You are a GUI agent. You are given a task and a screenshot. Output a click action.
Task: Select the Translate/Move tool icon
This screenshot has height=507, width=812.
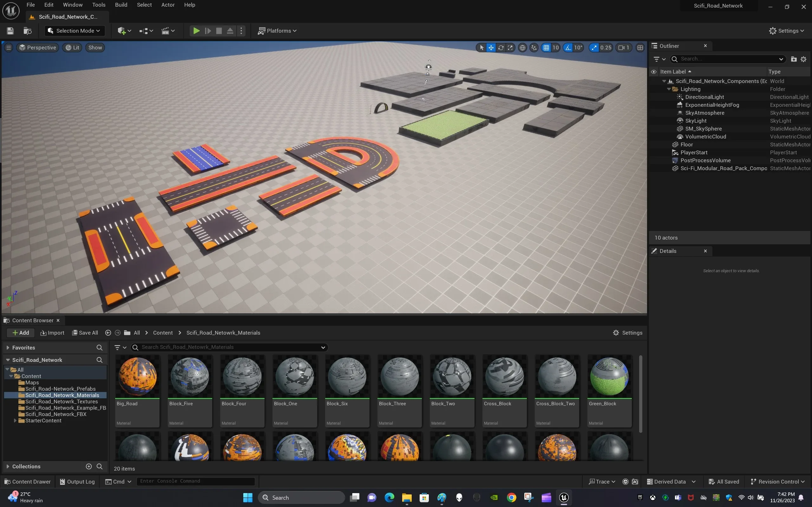point(490,47)
